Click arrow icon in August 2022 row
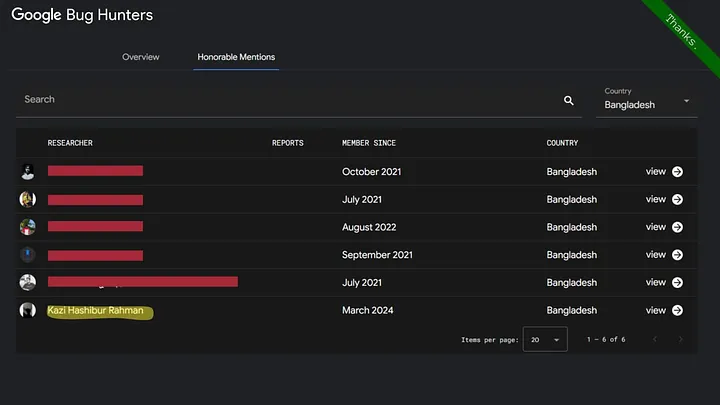This screenshot has width=720, height=405. click(677, 227)
